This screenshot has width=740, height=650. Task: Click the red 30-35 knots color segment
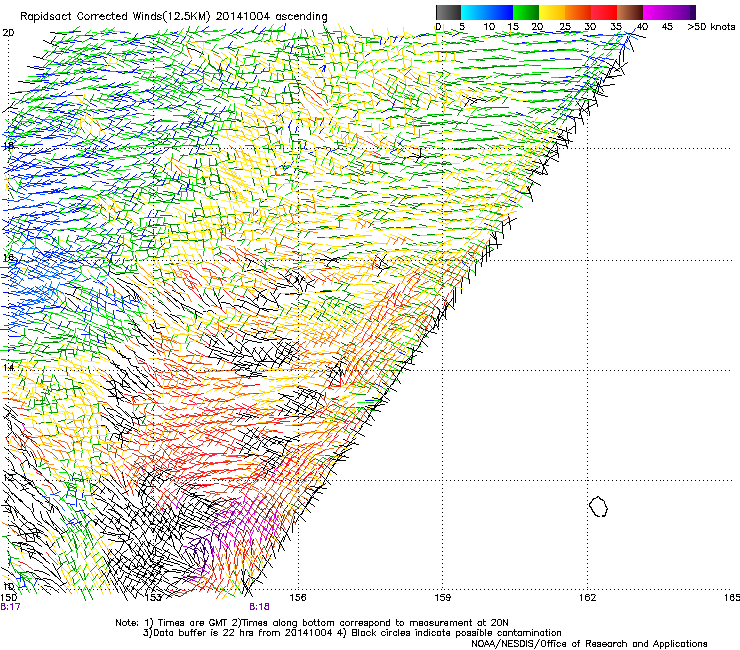pyautogui.click(x=604, y=12)
